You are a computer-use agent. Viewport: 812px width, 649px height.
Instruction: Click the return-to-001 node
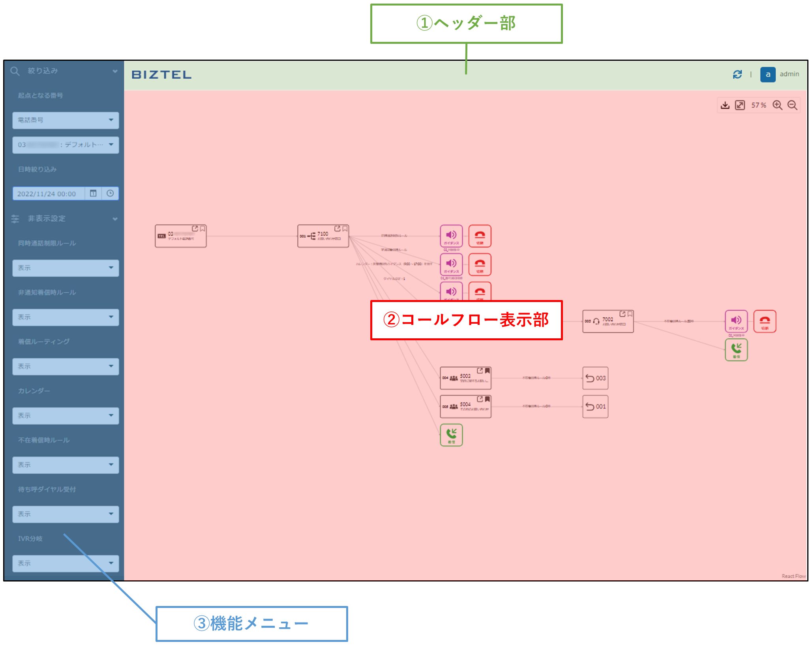[x=595, y=407]
